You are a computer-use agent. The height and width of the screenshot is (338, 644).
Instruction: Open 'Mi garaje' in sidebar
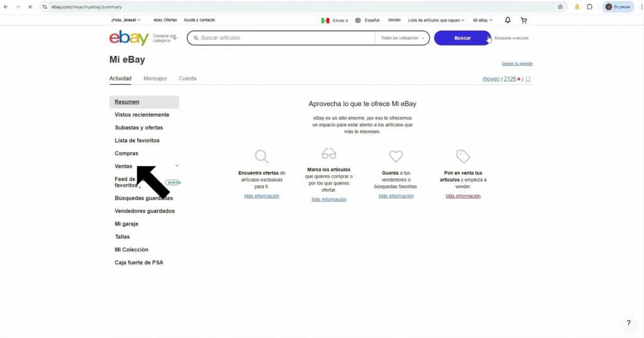coord(126,224)
